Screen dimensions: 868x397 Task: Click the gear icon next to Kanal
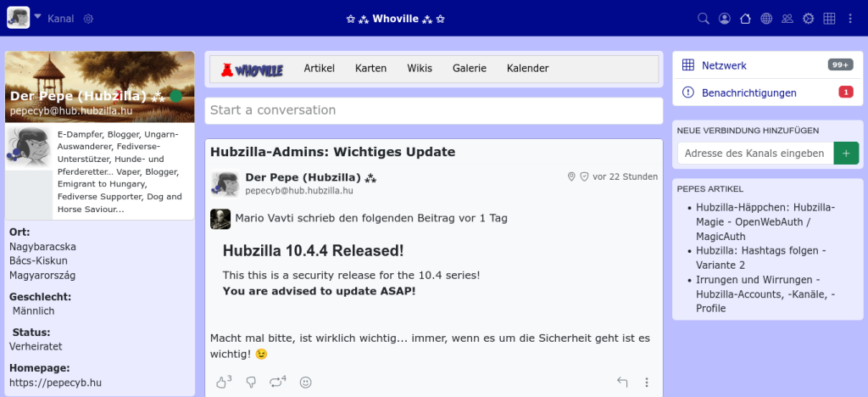[89, 19]
